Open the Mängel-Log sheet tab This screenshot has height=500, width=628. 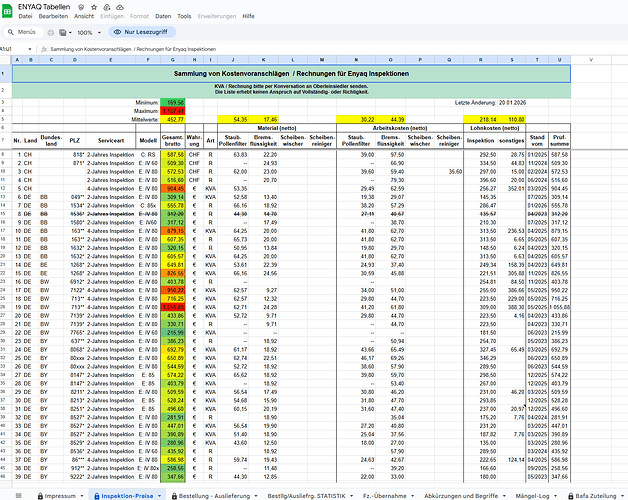click(534, 494)
